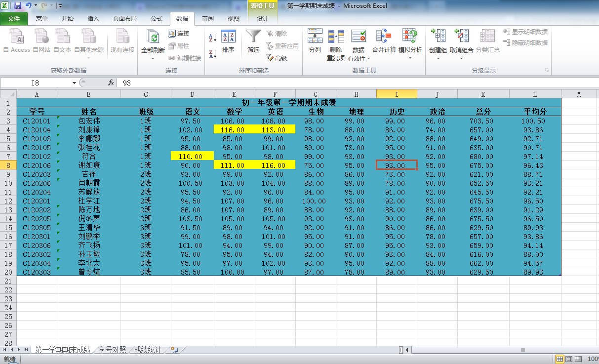
Task: Click Remove Duplicates (删除重复项)
Action: coord(336,44)
